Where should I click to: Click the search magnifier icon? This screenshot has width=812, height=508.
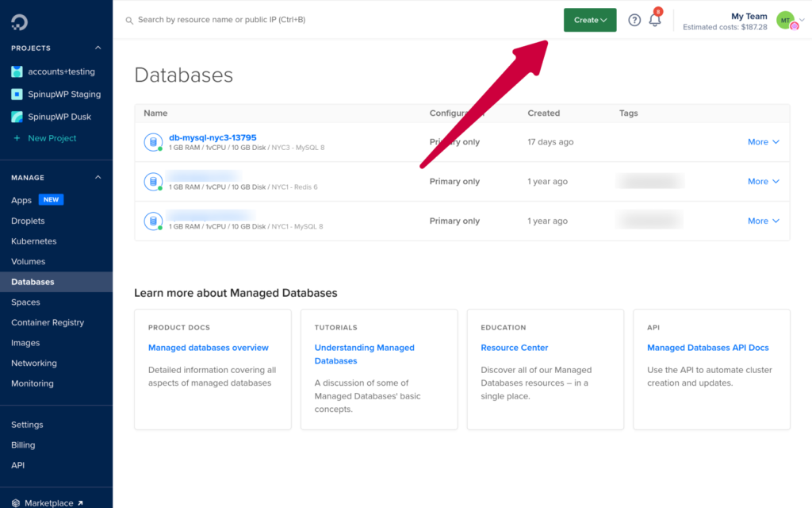(x=129, y=20)
